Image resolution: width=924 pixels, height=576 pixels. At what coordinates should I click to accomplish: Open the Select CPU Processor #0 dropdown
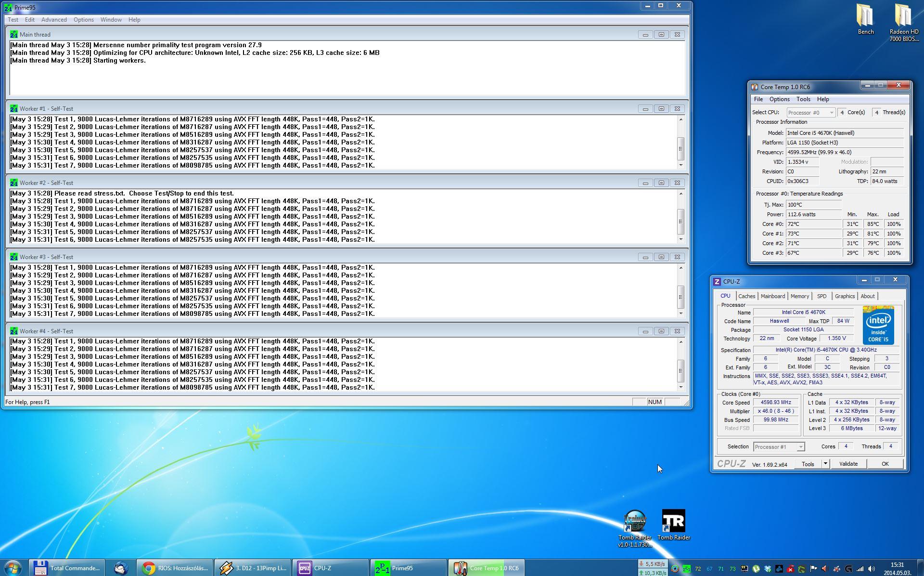[811, 113]
